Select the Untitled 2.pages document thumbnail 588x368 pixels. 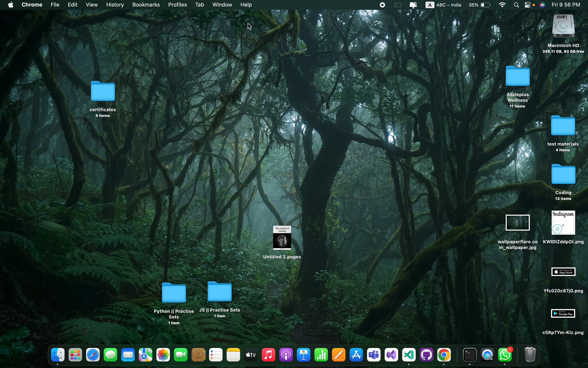point(282,237)
